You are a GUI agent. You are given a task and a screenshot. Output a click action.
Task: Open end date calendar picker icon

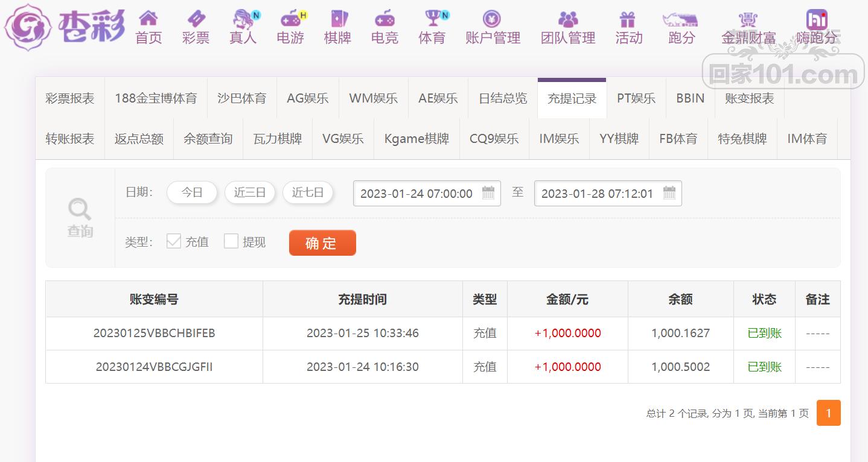(669, 193)
